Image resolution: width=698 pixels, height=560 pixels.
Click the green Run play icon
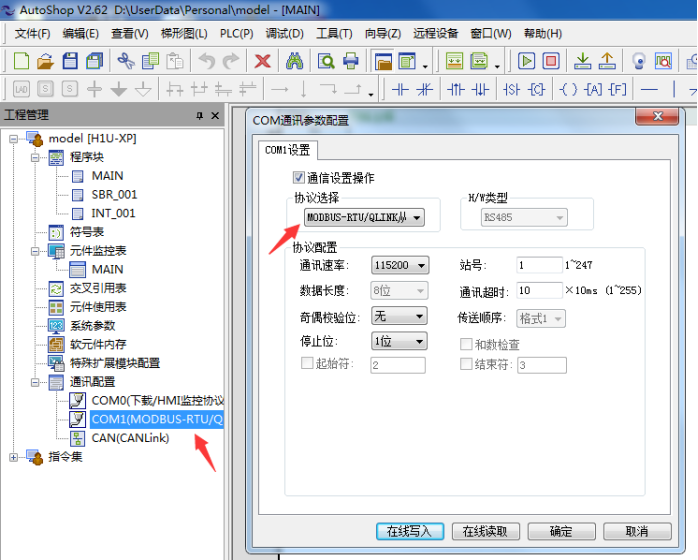point(526,61)
